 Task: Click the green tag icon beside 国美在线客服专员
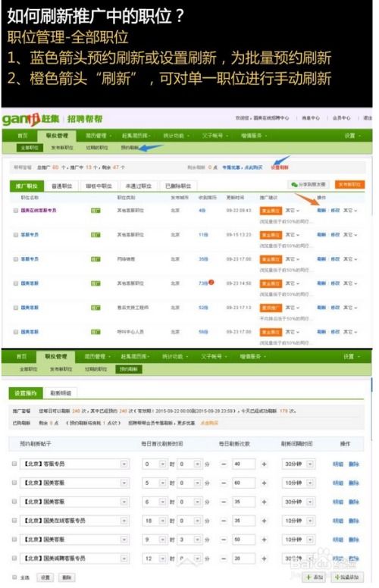(96, 211)
